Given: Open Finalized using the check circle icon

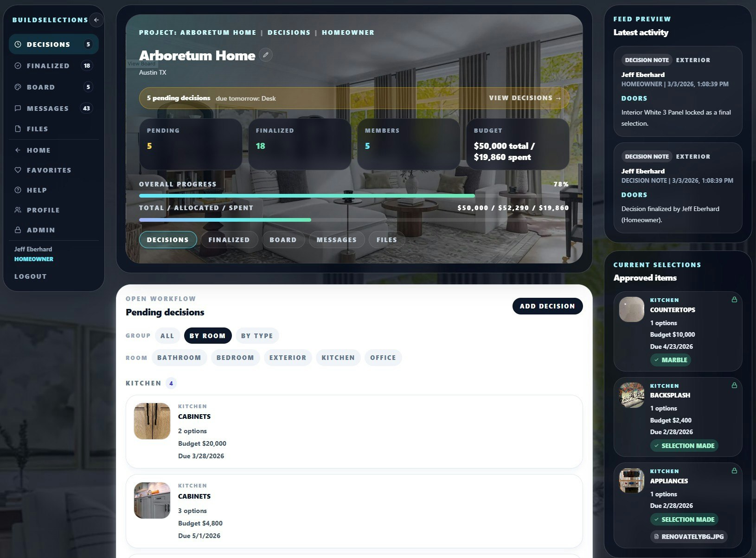Looking at the screenshot, I should [x=18, y=65].
